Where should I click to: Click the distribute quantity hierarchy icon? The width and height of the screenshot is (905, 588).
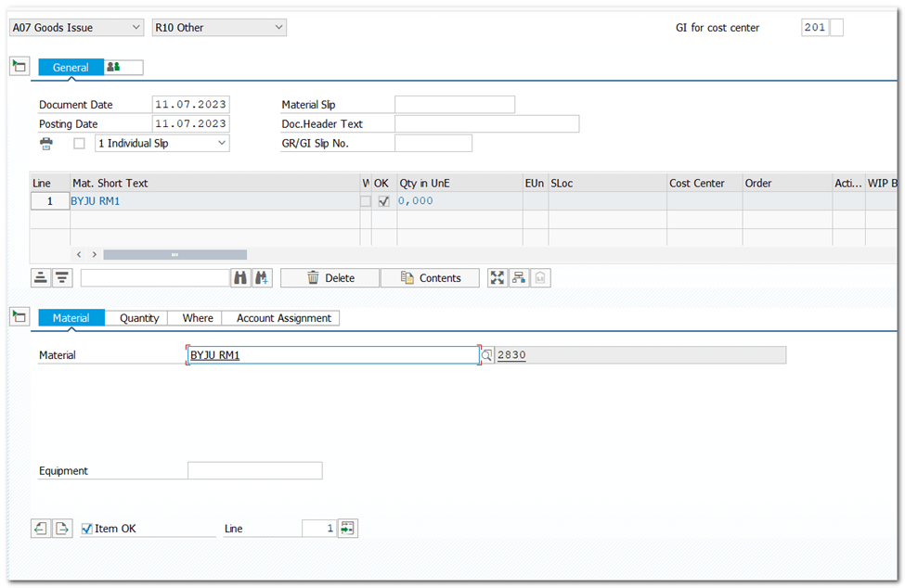click(x=518, y=277)
